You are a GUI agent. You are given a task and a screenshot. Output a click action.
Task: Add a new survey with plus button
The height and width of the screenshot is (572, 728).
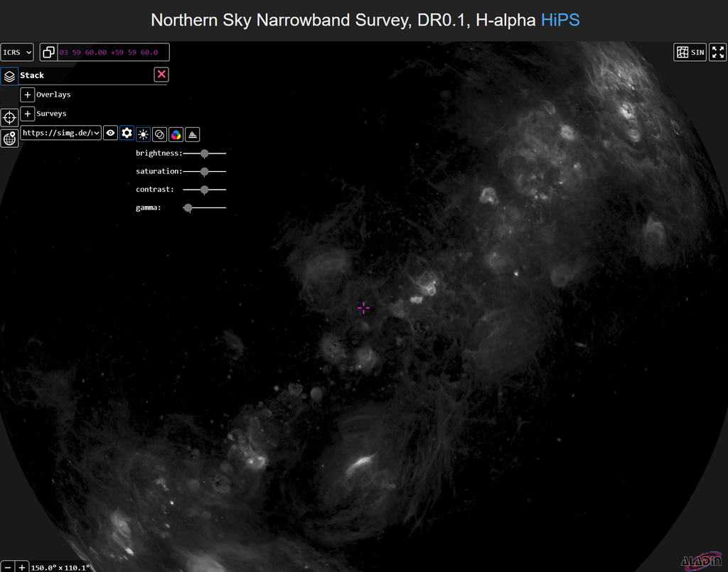tap(28, 114)
